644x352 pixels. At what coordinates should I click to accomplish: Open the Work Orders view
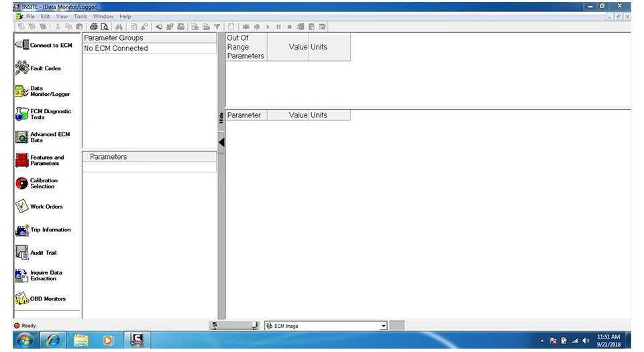tap(39, 207)
